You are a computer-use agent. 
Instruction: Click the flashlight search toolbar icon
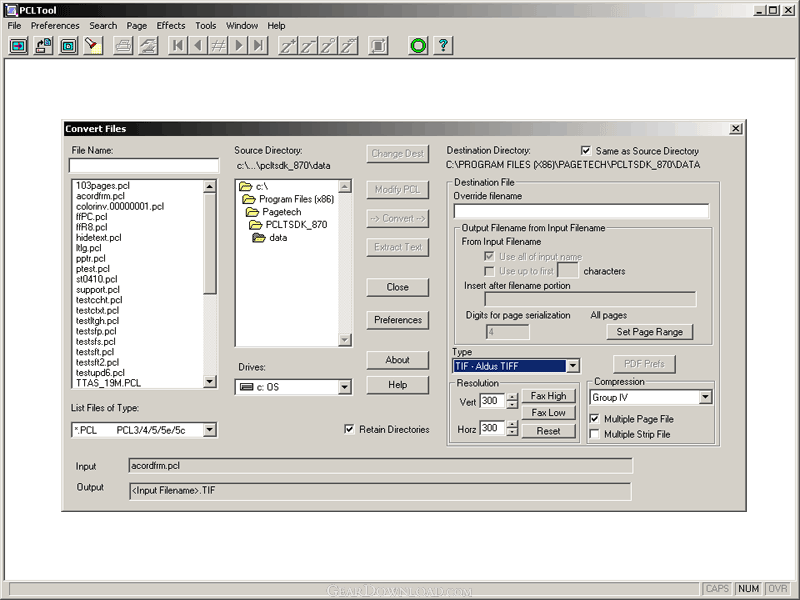93,46
